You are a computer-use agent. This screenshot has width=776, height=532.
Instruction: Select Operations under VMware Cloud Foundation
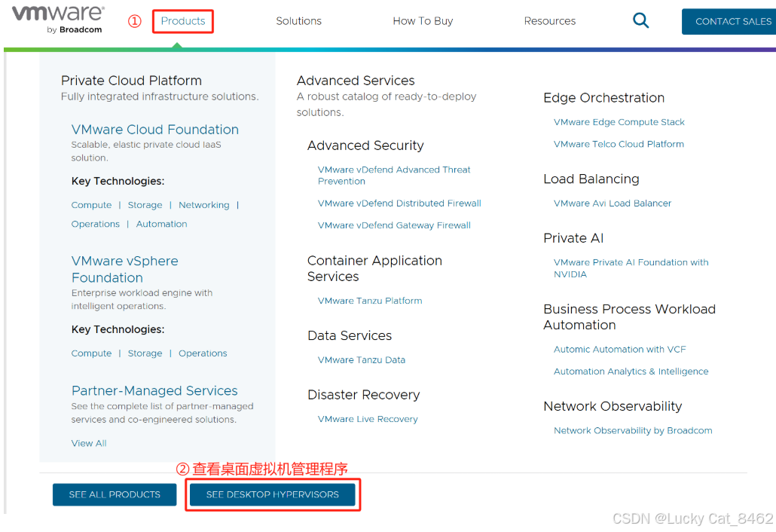coord(96,224)
